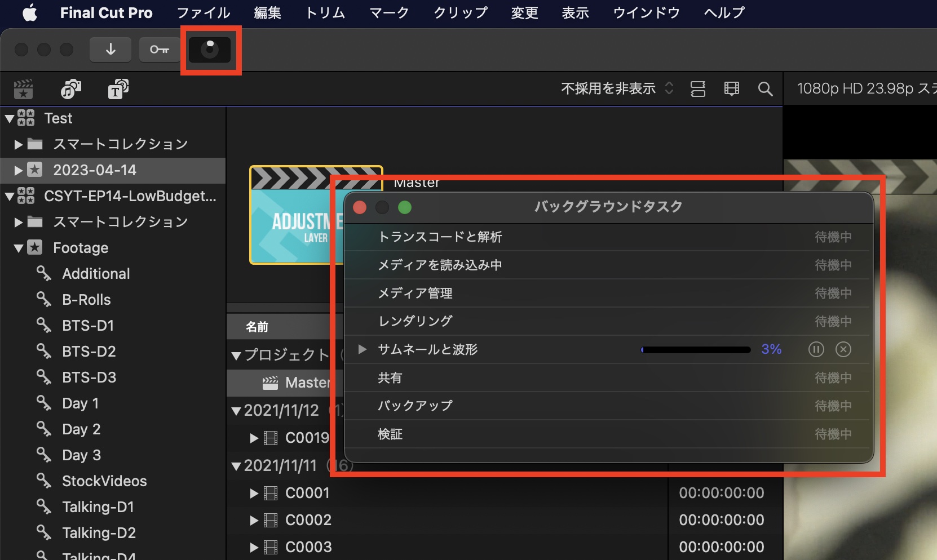Select the BTS-D1 keyword collection
The width and height of the screenshot is (937, 560).
point(88,326)
